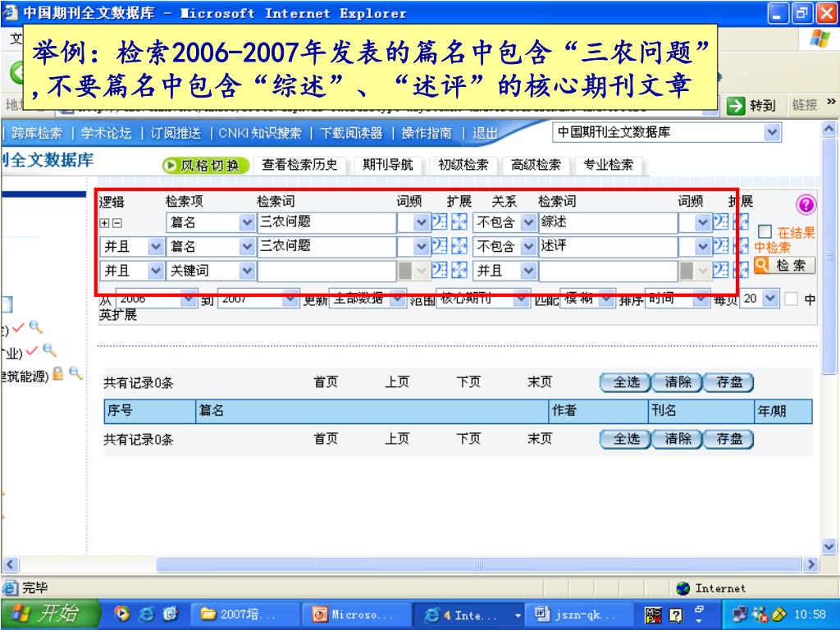Open the 期刊导航 tab
This screenshot has height=630, width=840.
tap(388, 165)
